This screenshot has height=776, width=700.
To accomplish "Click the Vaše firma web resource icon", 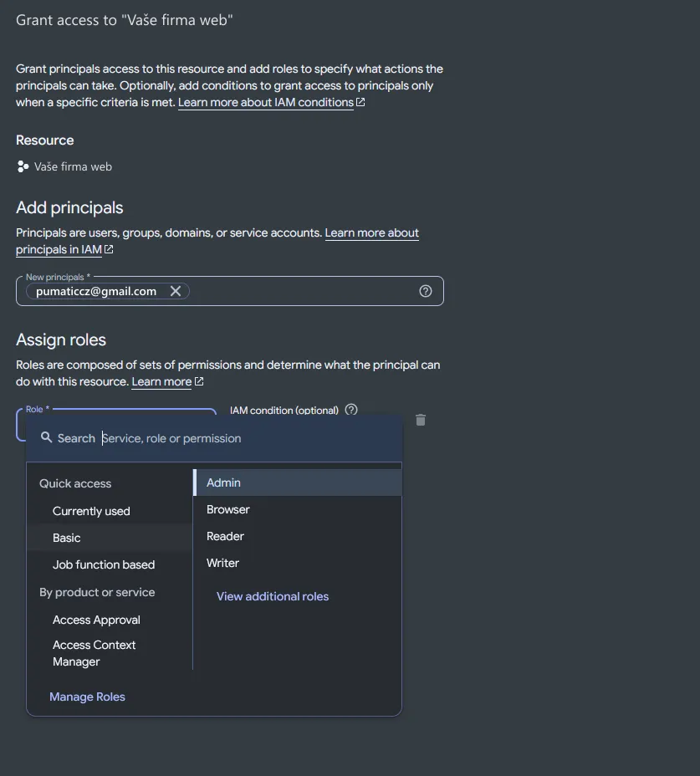I will coord(23,166).
